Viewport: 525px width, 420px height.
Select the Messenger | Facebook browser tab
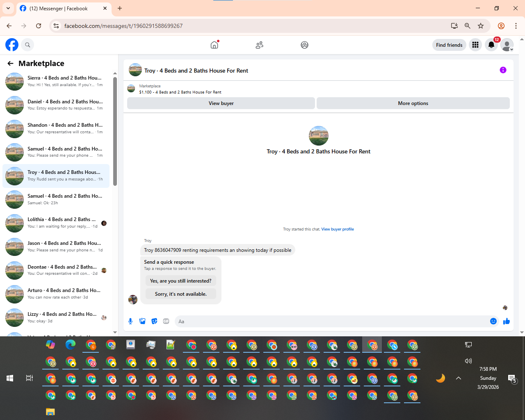(64, 8)
